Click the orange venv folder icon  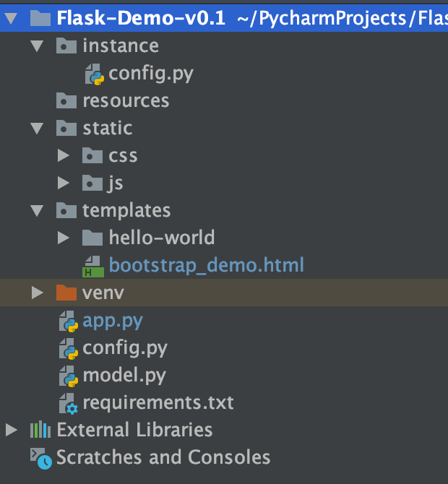pyautogui.click(x=66, y=293)
